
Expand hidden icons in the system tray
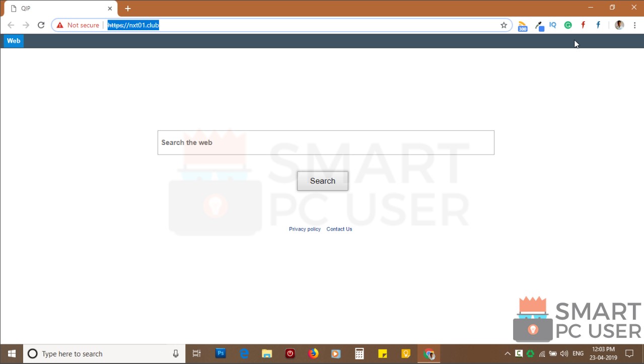pos(507,353)
